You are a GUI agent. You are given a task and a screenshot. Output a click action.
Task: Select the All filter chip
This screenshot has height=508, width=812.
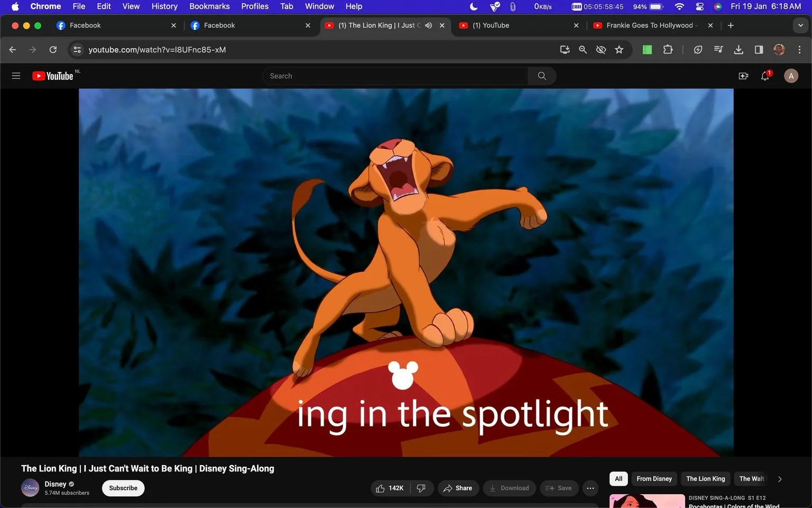[619, 479]
